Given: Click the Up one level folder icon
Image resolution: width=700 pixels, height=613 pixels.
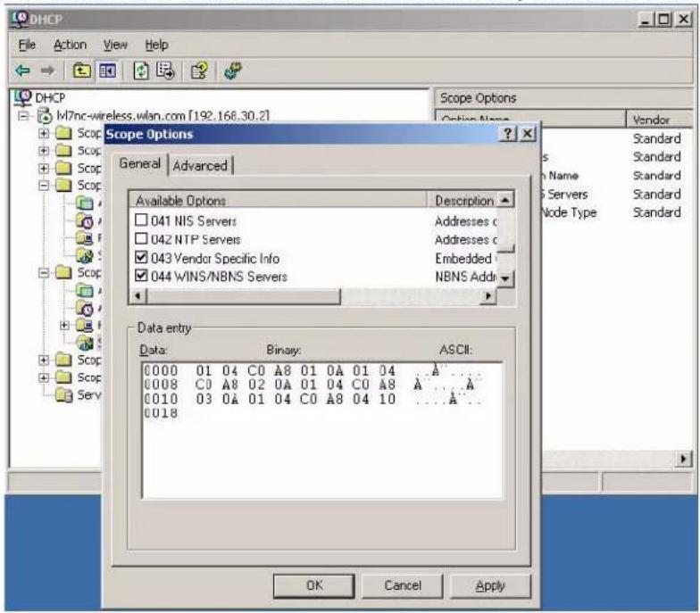Looking at the screenshot, I should [82, 70].
